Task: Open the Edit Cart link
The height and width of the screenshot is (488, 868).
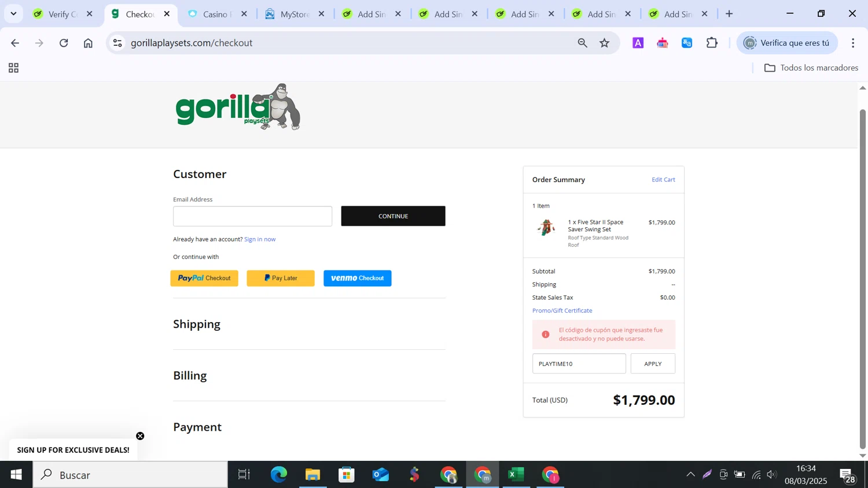Action: coord(663,180)
